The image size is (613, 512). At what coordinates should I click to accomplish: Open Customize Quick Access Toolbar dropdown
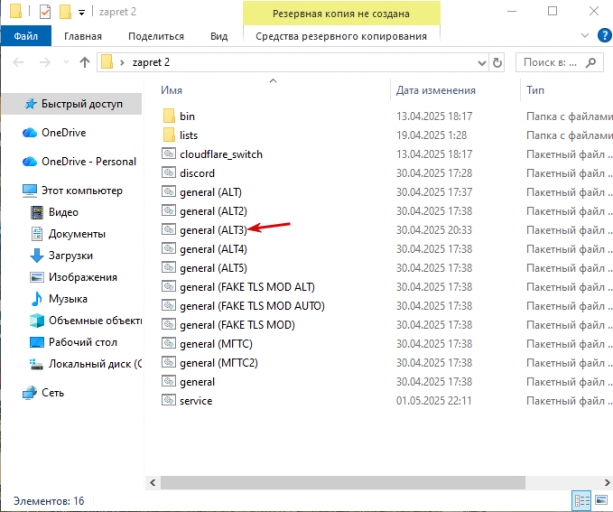[82, 13]
